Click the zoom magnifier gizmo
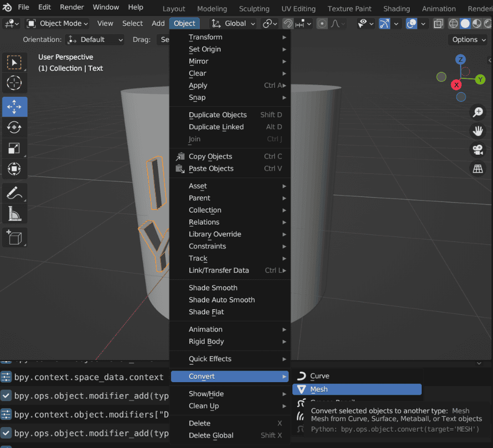Screen dimensions: 493x448 [x=478, y=112]
